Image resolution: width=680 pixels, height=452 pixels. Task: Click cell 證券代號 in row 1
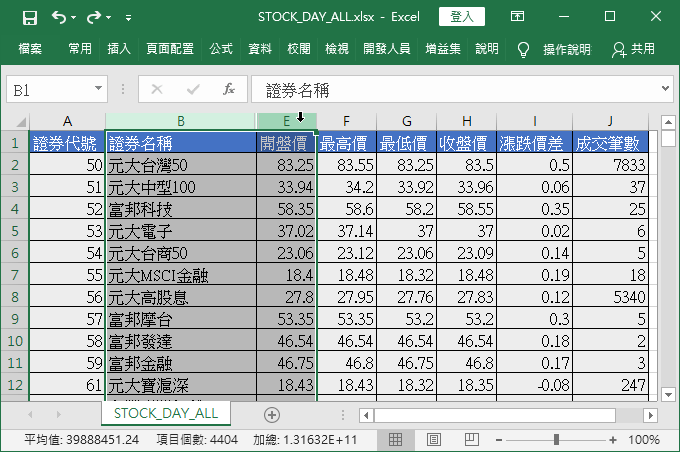coord(67,143)
